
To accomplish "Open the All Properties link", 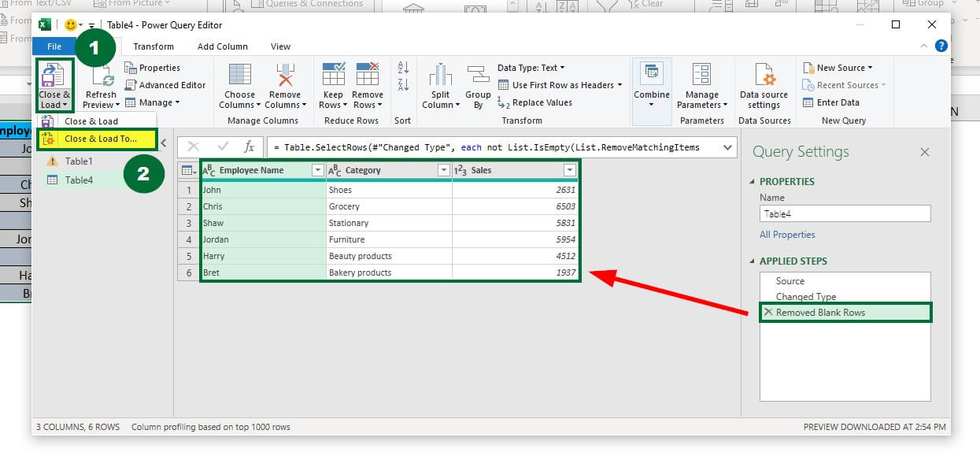I will coord(787,235).
